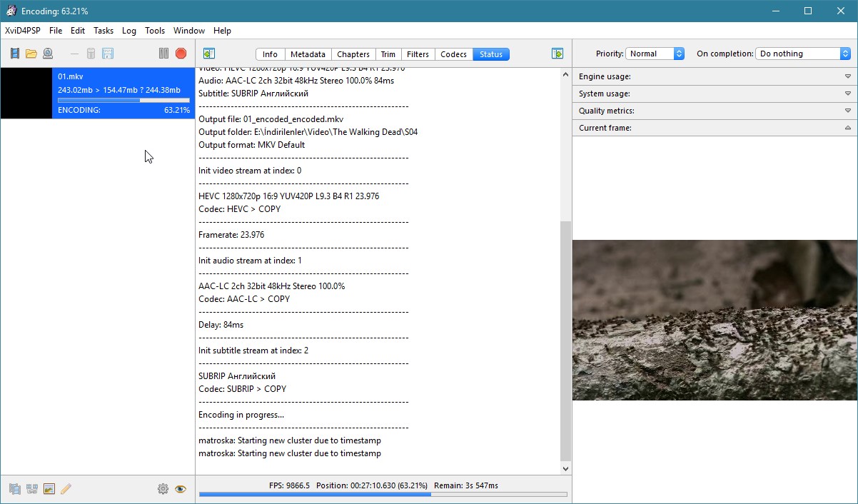This screenshot has height=504, width=858.
Task: Click the webcam capture icon
Action: click(x=48, y=54)
